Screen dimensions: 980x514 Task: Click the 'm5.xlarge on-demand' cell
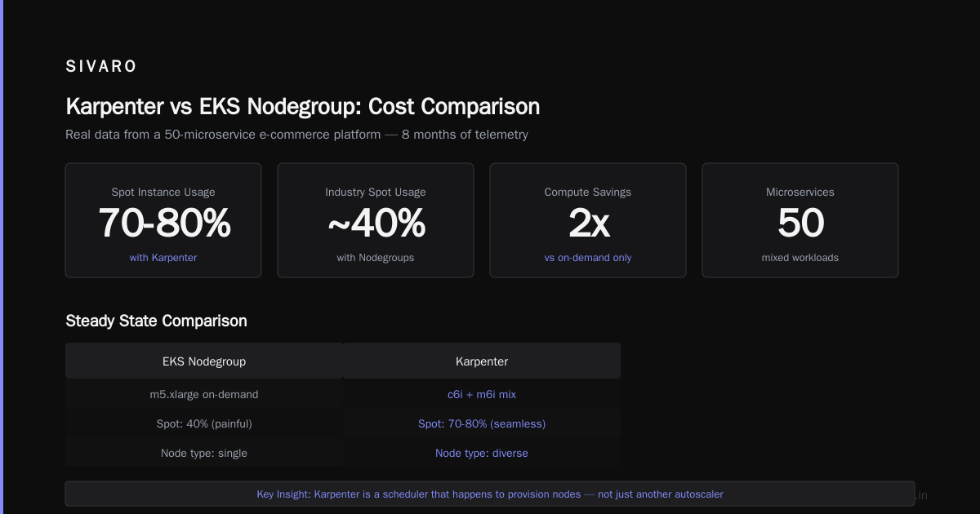pyautogui.click(x=204, y=394)
